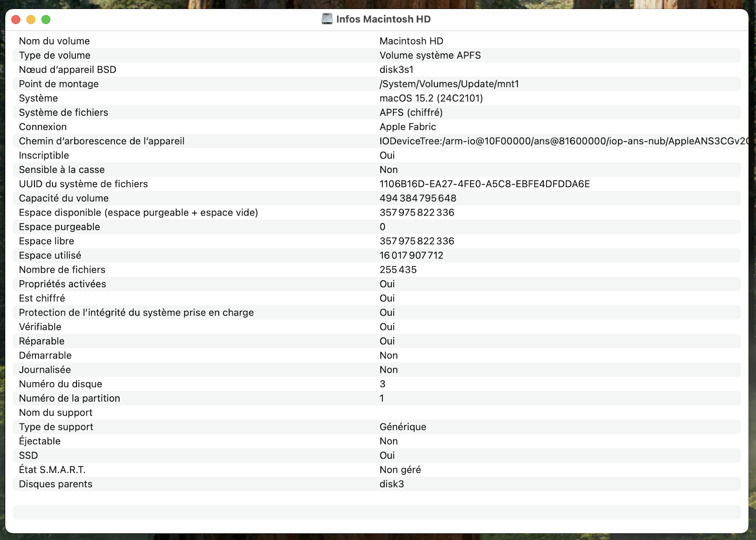
Task: Click the "État S.M.A.R.T." row label
Action: 52,470
